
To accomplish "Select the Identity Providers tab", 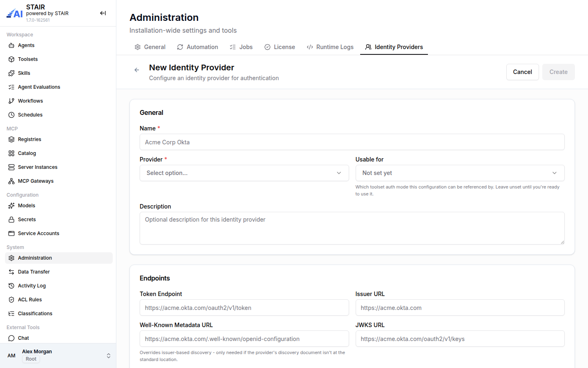I will pyautogui.click(x=394, y=47).
